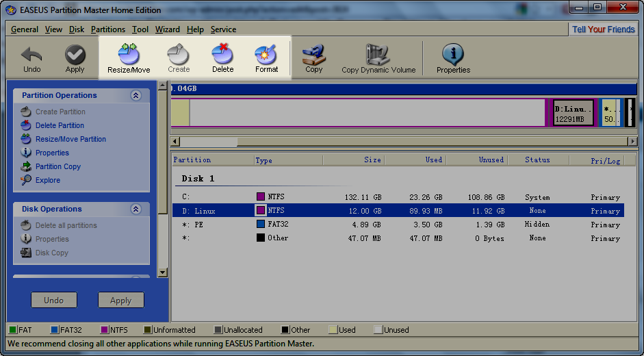Open the Help menu
The width and height of the screenshot is (644, 356).
[195, 29]
